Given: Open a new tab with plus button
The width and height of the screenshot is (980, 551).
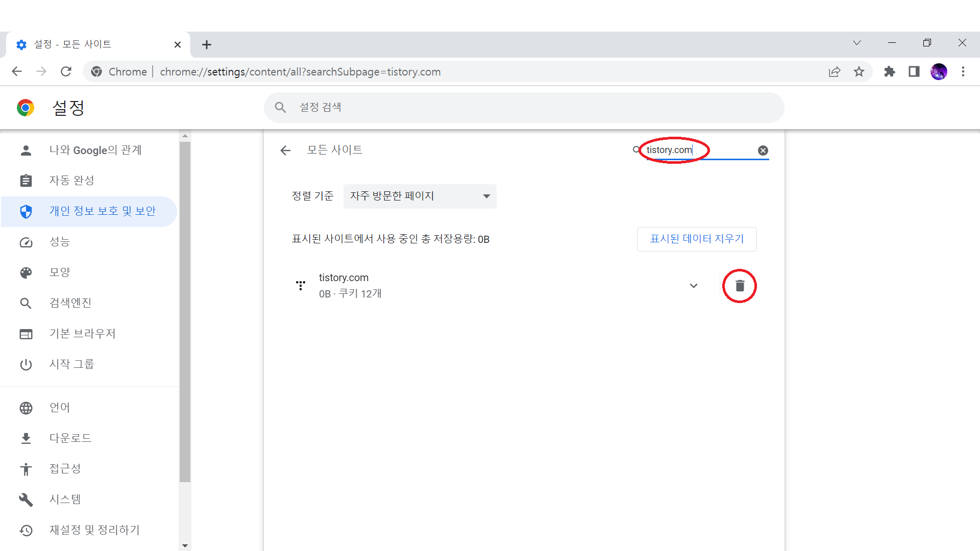Looking at the screenshot, I should [x=207, y=45].
